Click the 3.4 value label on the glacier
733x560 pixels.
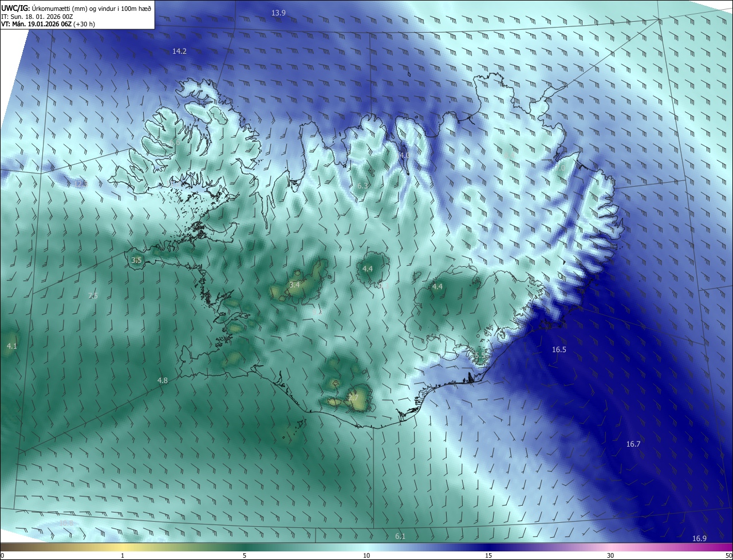click(294, 285)
